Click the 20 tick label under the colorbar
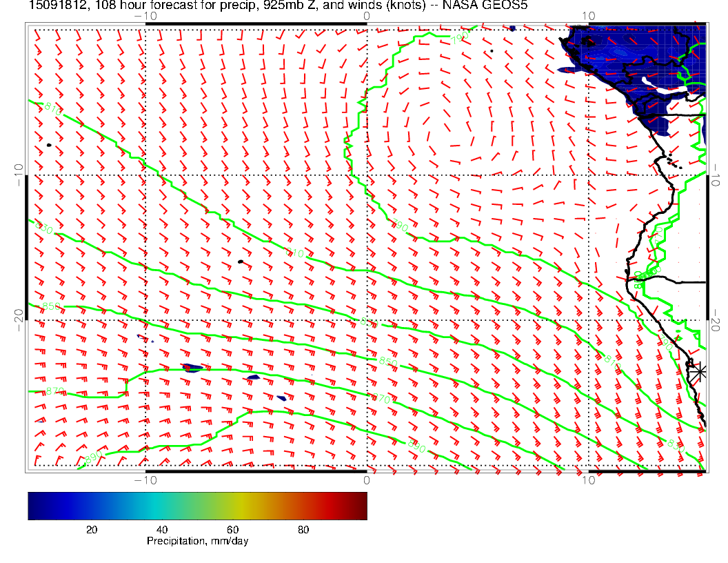728x563 pixels. click(x=91, y=529)
